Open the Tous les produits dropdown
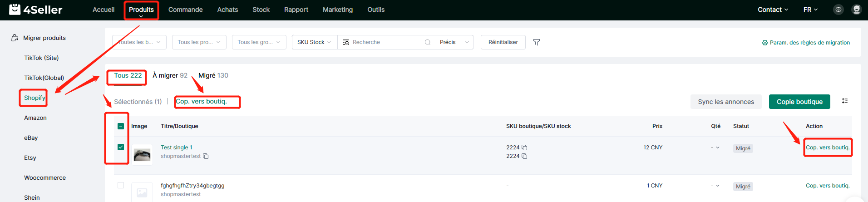 click(199, 42)
